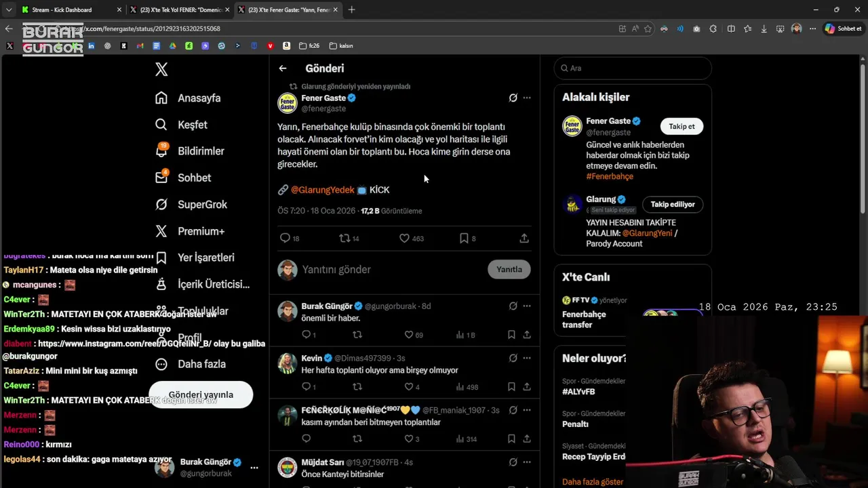Repost Burak Güngör's reply
The height and width of the screenshot is (488, 868).
[357, 335]
